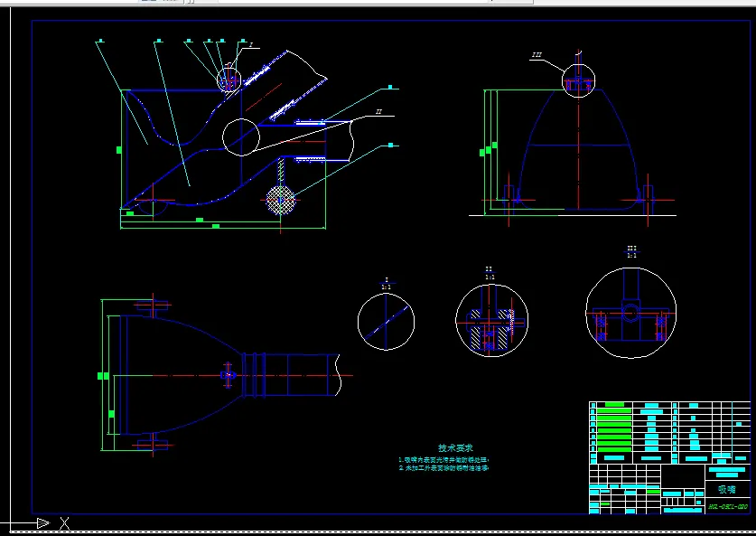The height and width of the screenshot is (536, 756).
Task: Click the scale label above detail I
Action: pos(387,284)
